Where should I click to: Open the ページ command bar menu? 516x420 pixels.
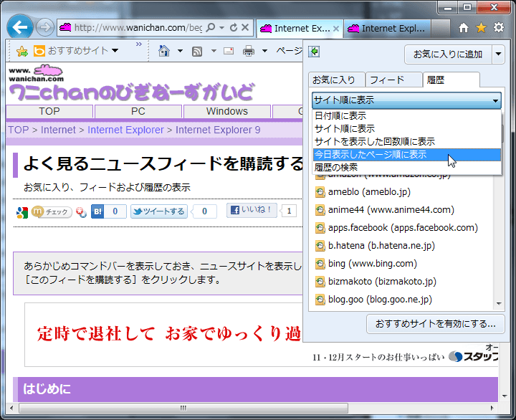click(289, 51)
